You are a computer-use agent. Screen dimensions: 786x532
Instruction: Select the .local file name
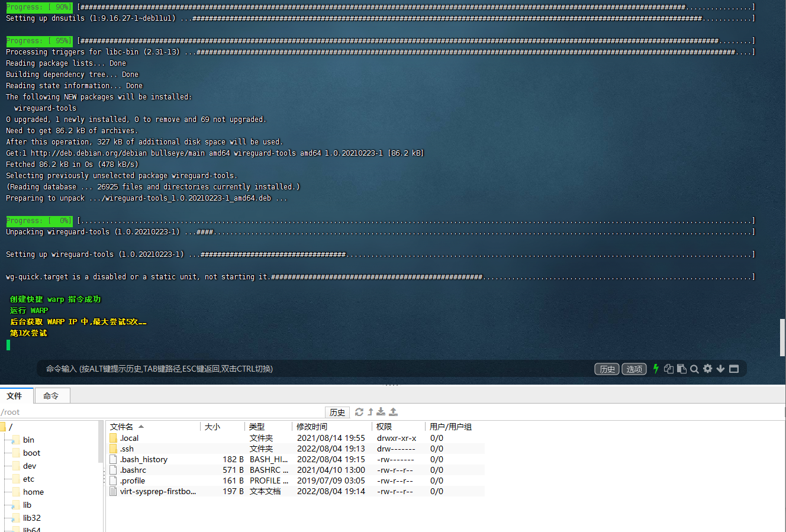pyautogui.click(x=129, y=438)
